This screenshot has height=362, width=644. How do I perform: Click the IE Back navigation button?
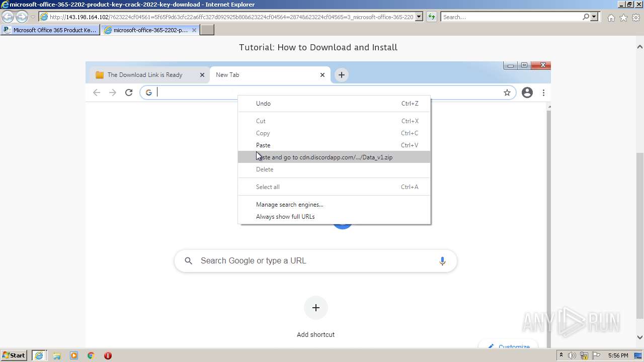(x=8, y=17)
